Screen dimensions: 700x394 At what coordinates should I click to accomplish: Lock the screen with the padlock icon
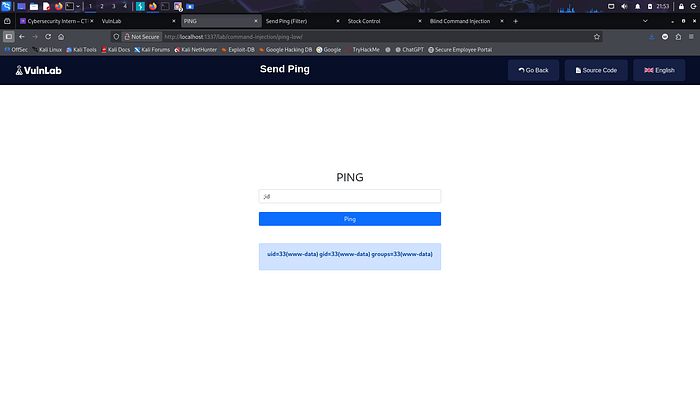pyautogui.click(x=681, y=6)
